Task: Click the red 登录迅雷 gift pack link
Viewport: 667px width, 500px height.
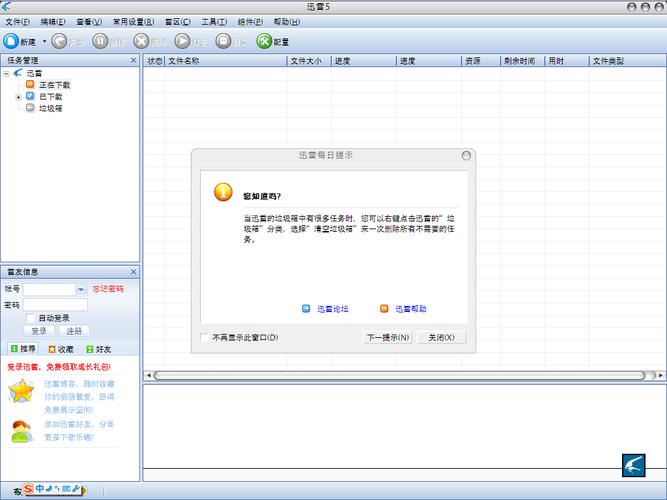Action: 59,367
